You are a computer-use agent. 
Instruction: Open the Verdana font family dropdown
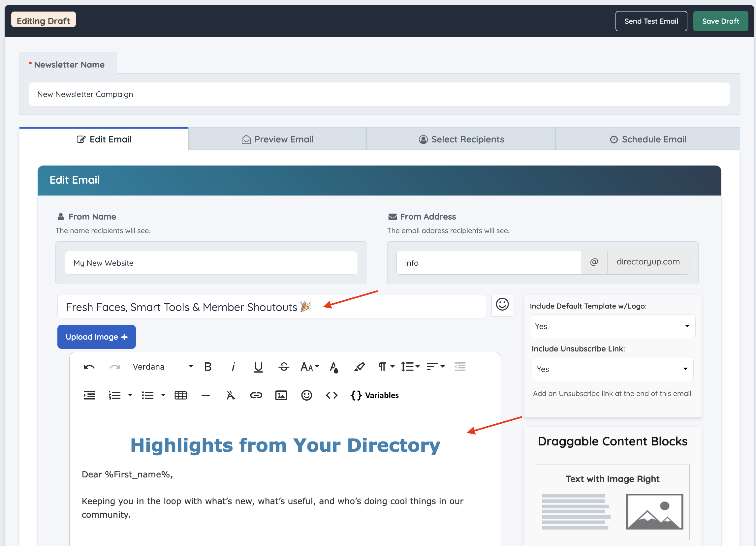(163, 367)
